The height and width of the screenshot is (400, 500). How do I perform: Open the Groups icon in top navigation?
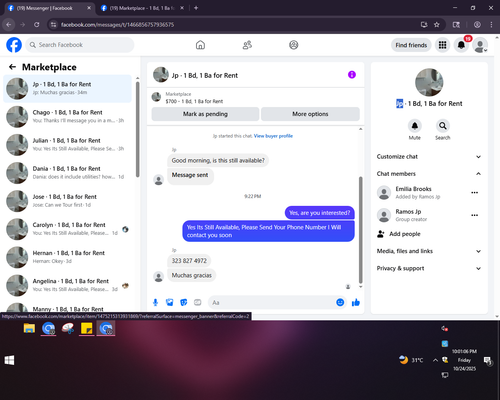(294, 45)
